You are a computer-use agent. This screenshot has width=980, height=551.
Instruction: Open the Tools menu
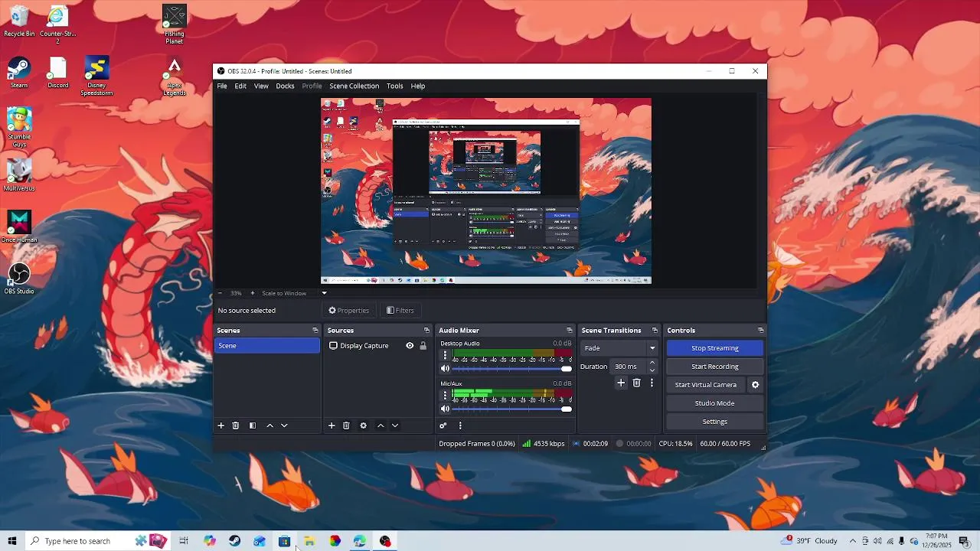(x=394, y=86)
